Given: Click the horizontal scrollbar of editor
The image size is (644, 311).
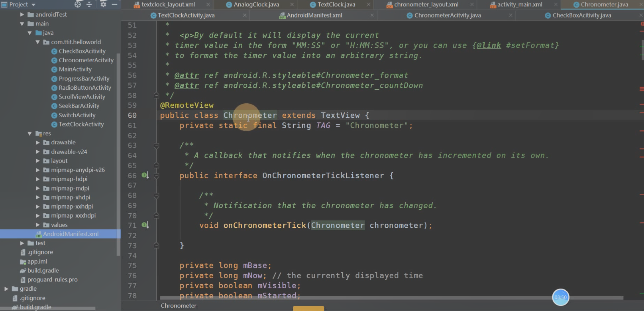Looking at the screenshot, I should [x=392, y=298].
